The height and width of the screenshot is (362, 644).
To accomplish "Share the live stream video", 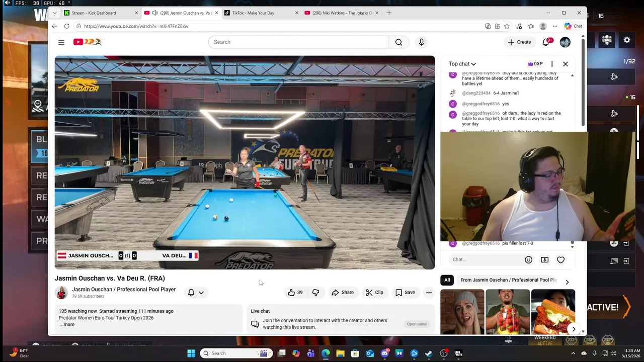I will coord(343,292).
